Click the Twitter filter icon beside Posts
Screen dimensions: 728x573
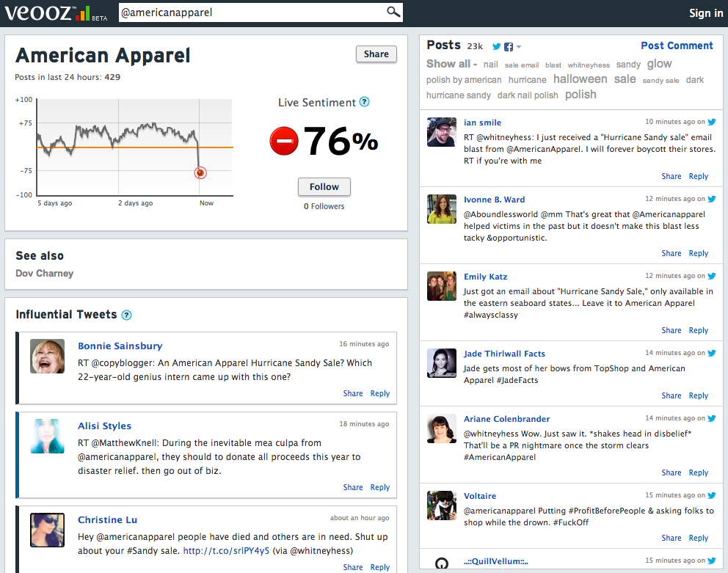coord(497,46)
